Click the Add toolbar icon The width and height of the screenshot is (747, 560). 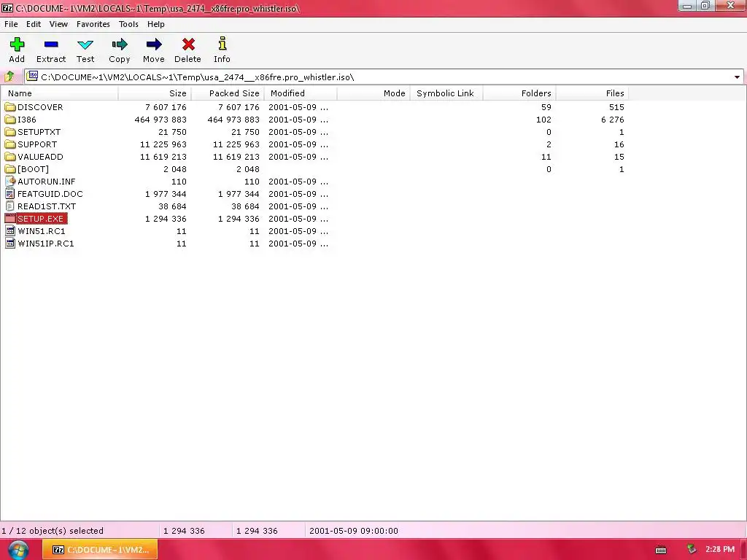click(x=17, y=44)
